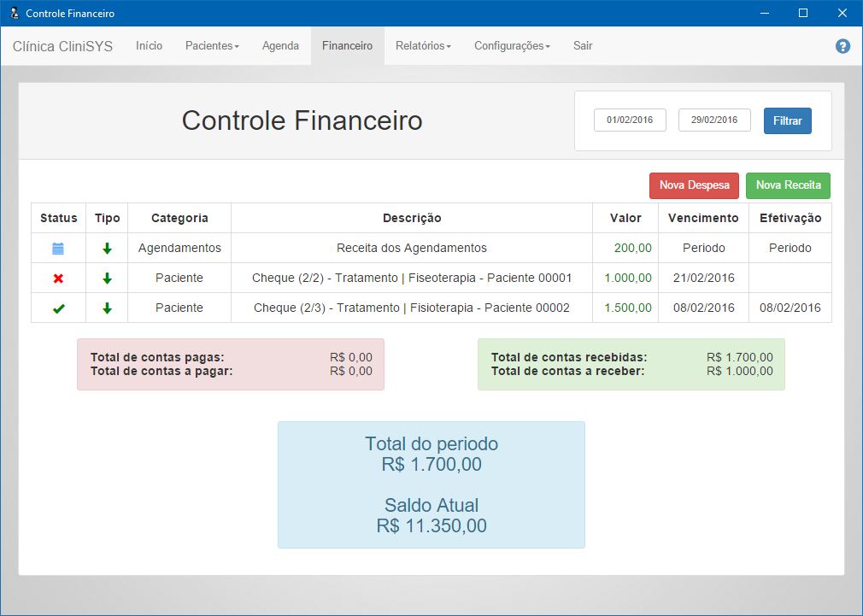Expand the Pacientes dropdown menu
Image resolution: width=863 pixels, height=616 pixels.
(x=212, y=46)
